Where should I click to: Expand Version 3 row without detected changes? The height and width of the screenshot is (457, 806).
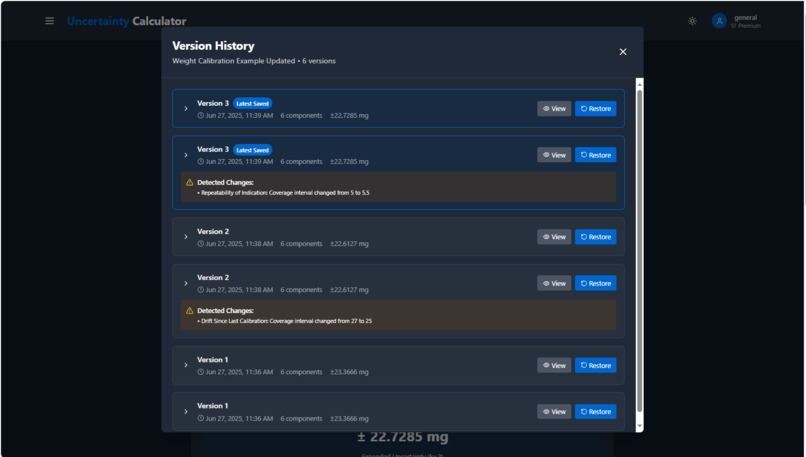pos(186,108)
